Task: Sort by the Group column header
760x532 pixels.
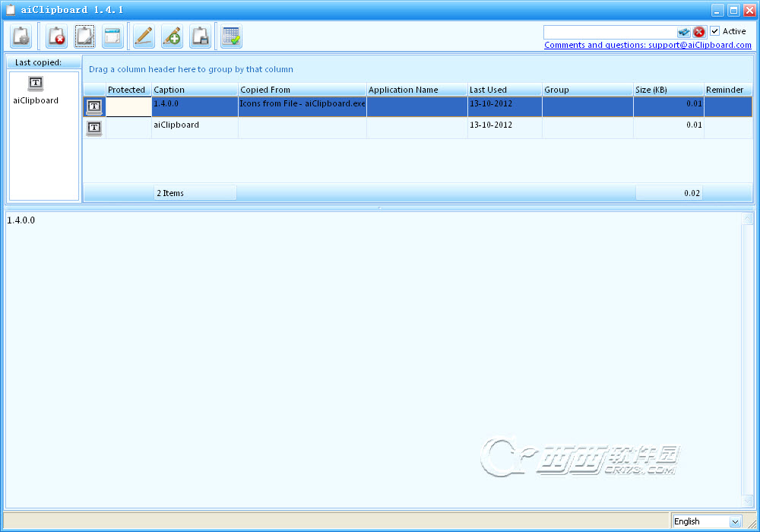Action: (587, 90)
